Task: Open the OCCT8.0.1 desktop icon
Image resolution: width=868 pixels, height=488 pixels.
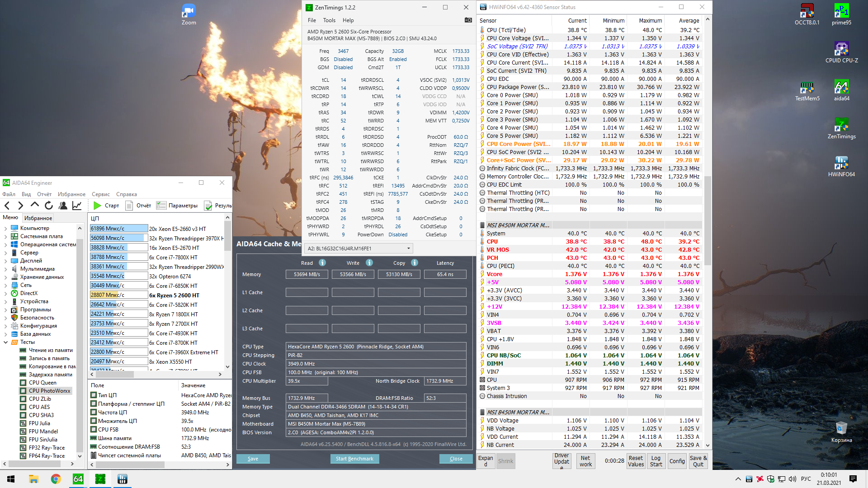Action: 807,11
